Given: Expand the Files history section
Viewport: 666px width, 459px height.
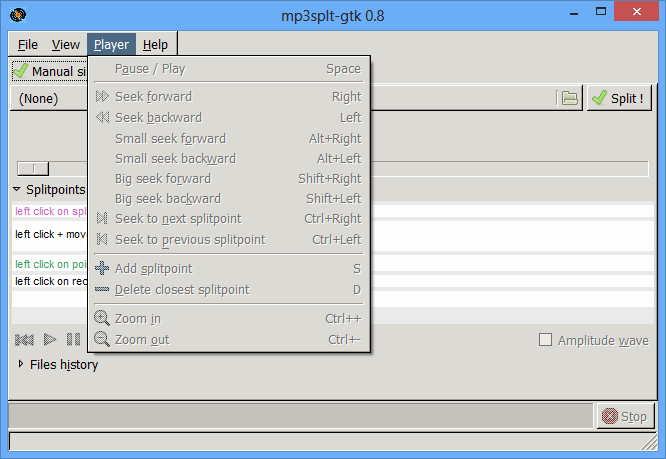Looking at the screenshot, I should [x=20, y=364].
